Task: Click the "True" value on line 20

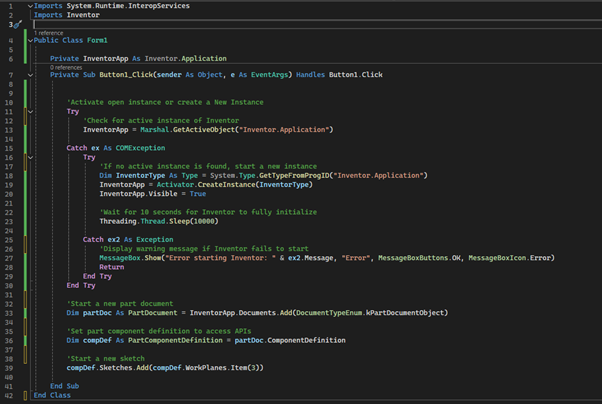Action: coord(198,194)
